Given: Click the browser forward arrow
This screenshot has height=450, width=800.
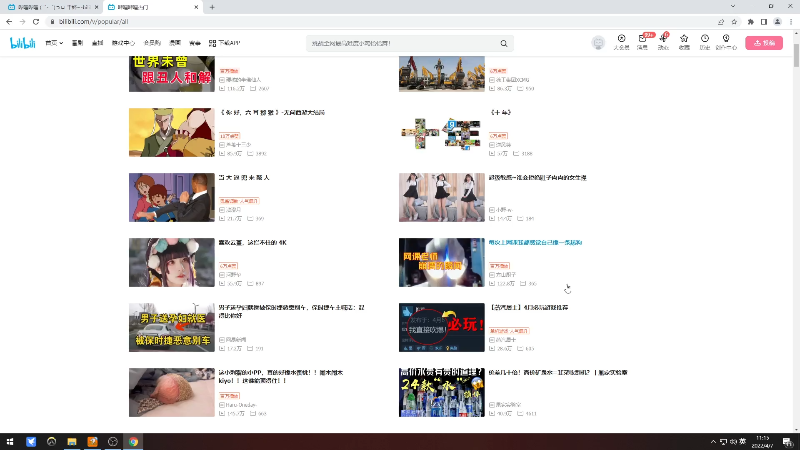Looking at the screenshot, I should click(22, 21).
